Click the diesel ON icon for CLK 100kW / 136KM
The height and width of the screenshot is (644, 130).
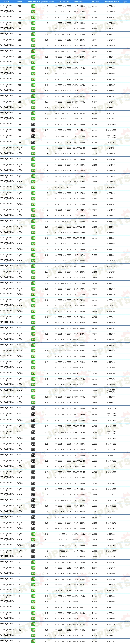[x=33, y=124]
